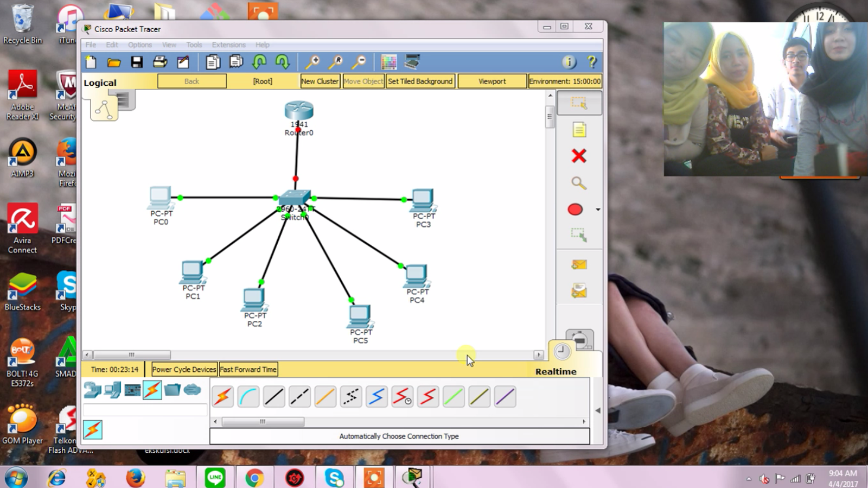Click the New file icon in toolbar
The image size is (868, 488).
coord(91,62)
